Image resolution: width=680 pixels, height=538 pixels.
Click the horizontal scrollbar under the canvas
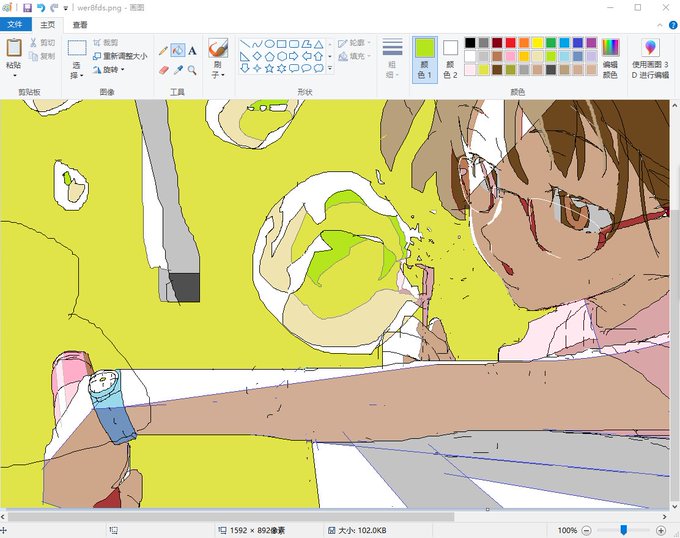tap(231, 517)
